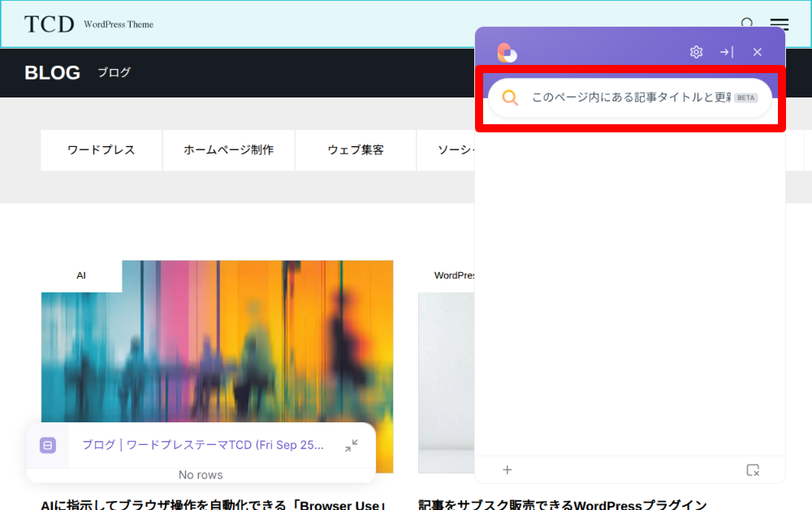Click the purple table icon in results card

coord(48,445)
